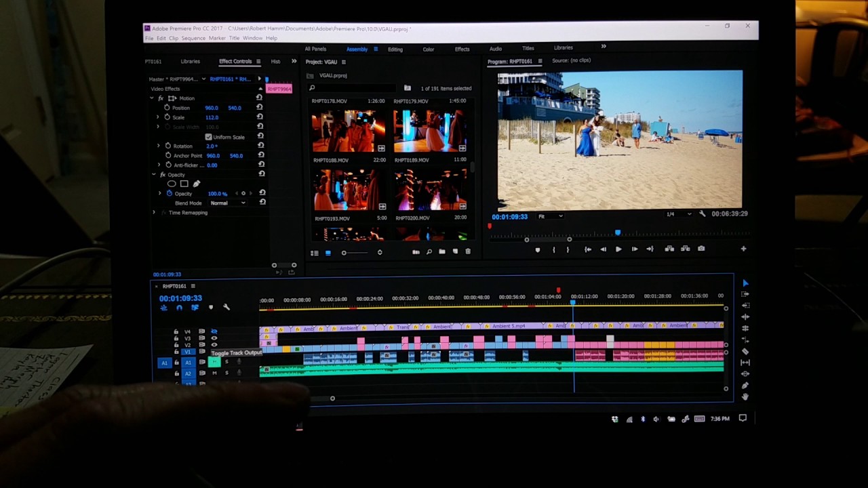
Task: Select free draw bezier pen mask
Action: 197,184
